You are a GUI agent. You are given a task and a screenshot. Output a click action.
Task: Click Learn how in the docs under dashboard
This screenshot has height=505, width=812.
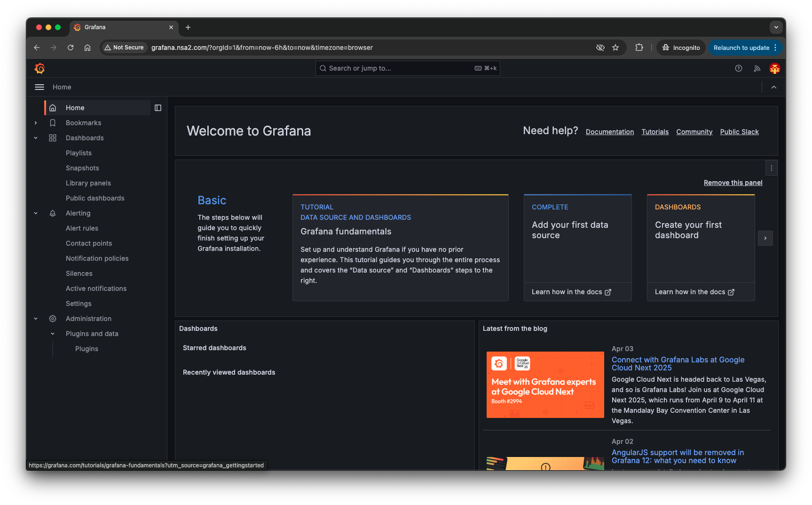[x=694, y=292]
